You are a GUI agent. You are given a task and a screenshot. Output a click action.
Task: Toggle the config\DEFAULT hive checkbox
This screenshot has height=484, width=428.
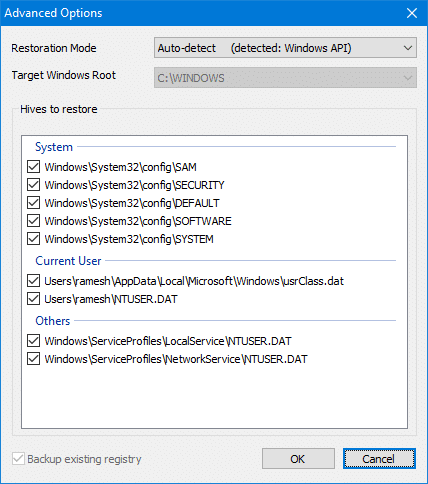[34, 203]
